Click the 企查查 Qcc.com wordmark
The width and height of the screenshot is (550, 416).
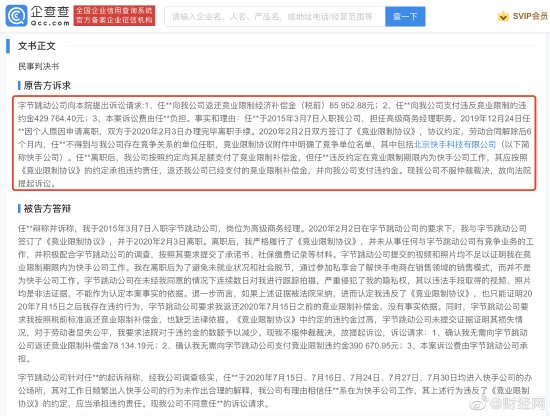click(50, 16)
